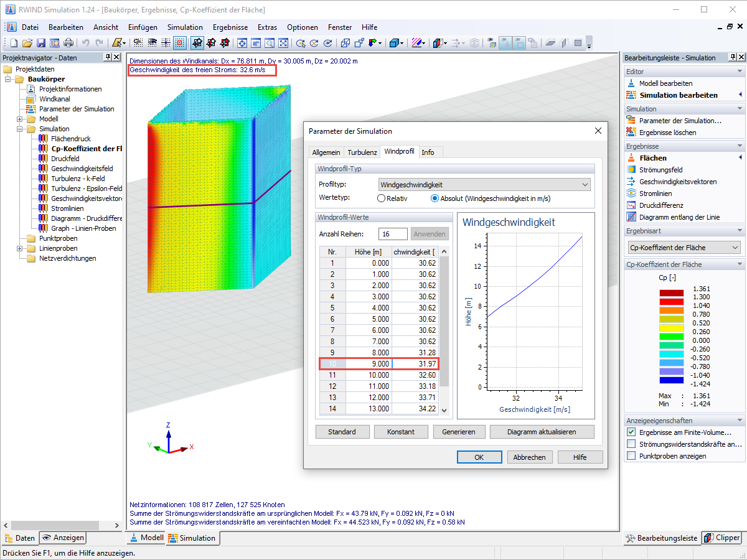Click the Geschwindigkeitsvektoren arrows icon
The height and width of the screenshot is (560, 747).
[x=631, y=182]
